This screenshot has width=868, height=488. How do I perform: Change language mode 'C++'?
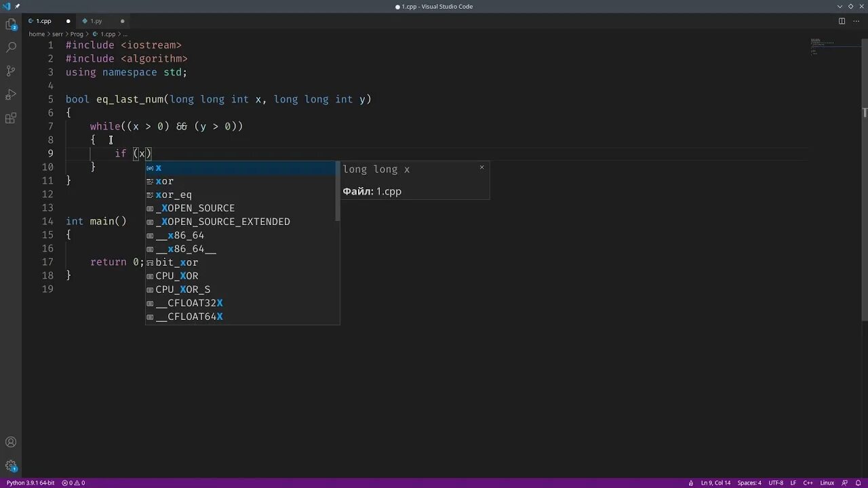[808, 483]
